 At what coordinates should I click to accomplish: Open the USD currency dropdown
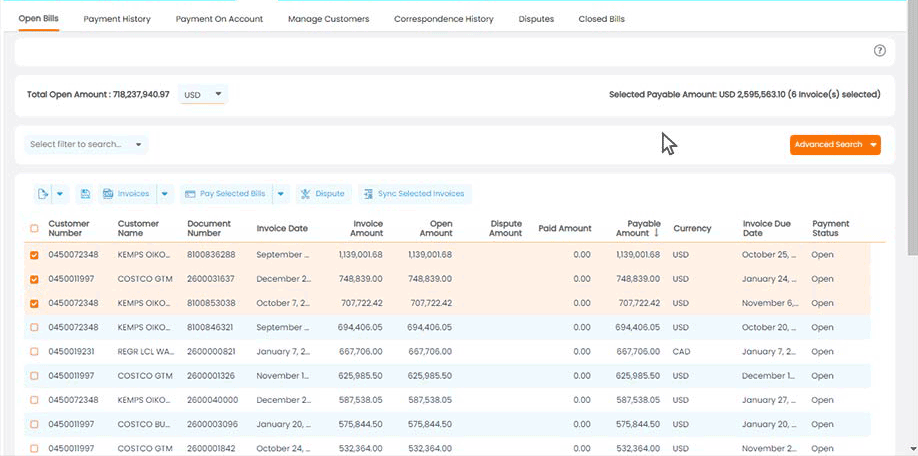coord(204,95)
